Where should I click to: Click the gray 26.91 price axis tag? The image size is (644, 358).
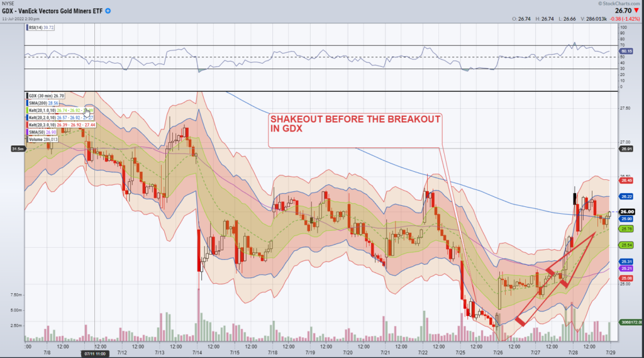(x=626, y=148)
